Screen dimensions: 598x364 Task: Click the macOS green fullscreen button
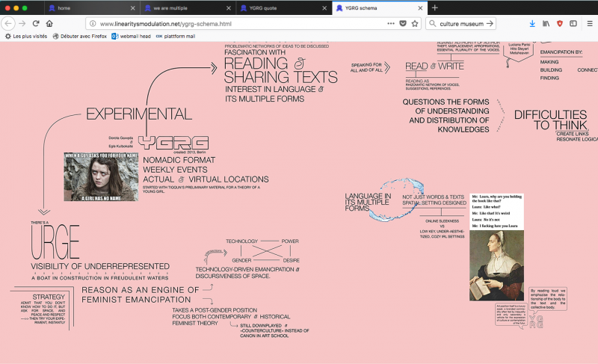click(x=25, y=8)
